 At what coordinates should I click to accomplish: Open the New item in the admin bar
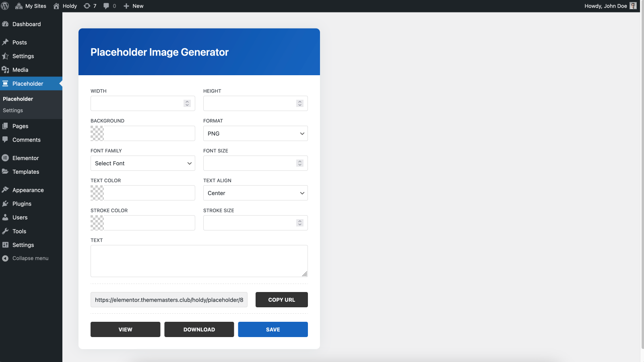point(133,6)
